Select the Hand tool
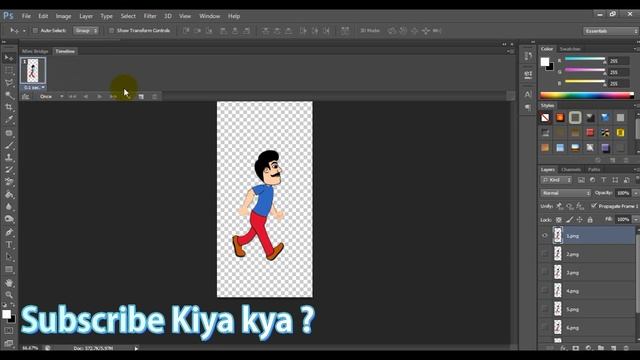The width and height of the screenshot is (640, 360). coord(9,282)
